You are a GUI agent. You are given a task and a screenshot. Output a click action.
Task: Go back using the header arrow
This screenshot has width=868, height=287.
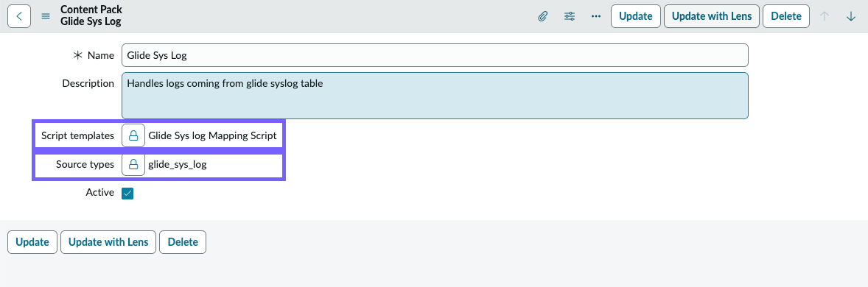click(19, 16)
